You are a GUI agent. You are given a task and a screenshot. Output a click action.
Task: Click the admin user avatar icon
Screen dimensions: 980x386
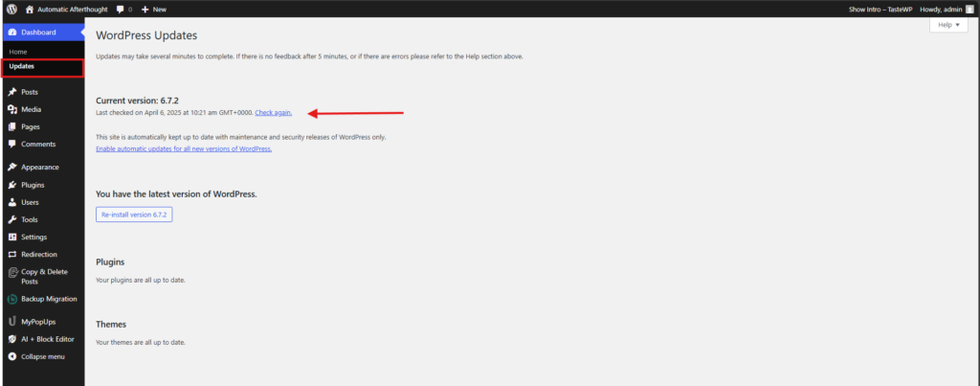pyautogui.click(x=969, y=9)
